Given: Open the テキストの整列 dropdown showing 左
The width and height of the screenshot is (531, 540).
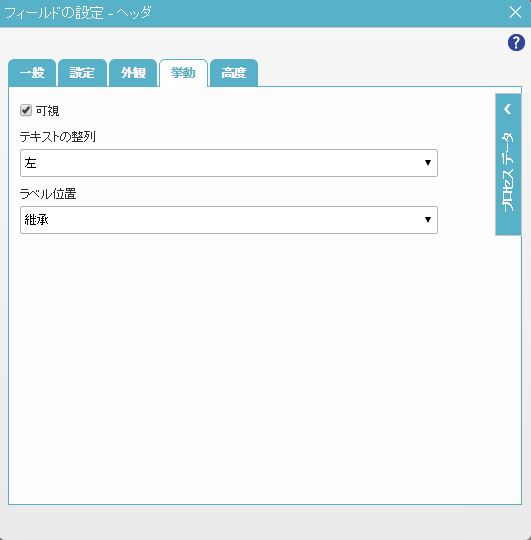Looking at the screenshot, I should pyautogui.click(x=229, y=163).
